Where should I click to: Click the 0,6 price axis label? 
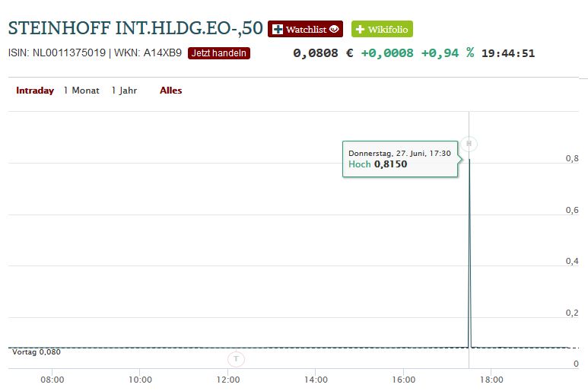(x=572, y=210)
